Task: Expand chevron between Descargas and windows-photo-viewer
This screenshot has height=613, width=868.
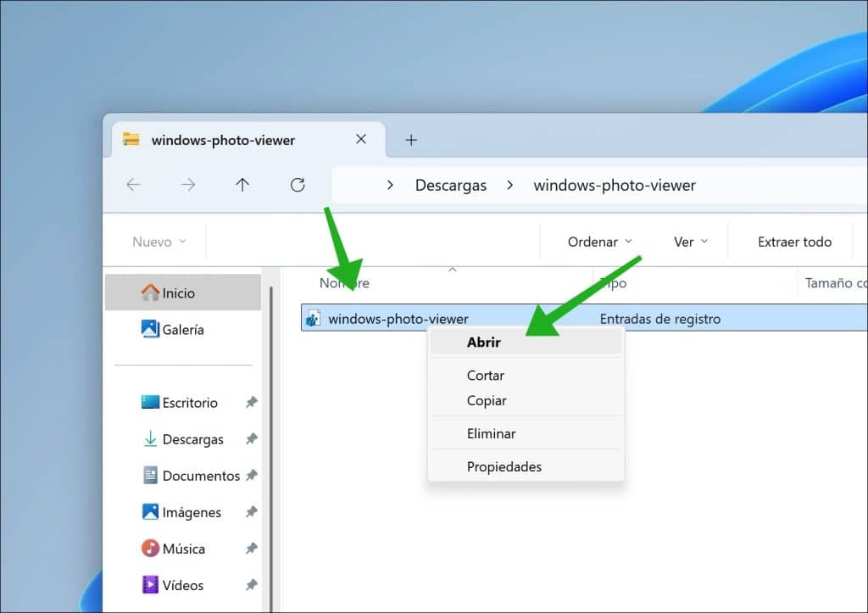Action: click(509, 185)
